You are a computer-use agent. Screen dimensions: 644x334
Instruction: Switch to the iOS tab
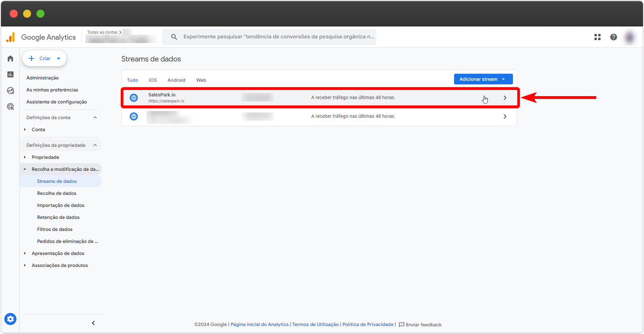click(153, 80)
